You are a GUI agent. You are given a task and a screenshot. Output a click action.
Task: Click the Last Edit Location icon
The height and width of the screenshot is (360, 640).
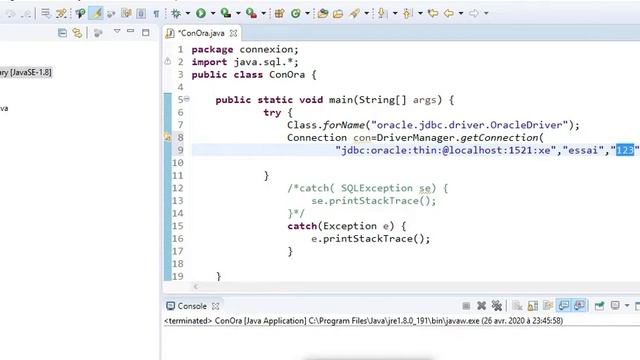433,13
